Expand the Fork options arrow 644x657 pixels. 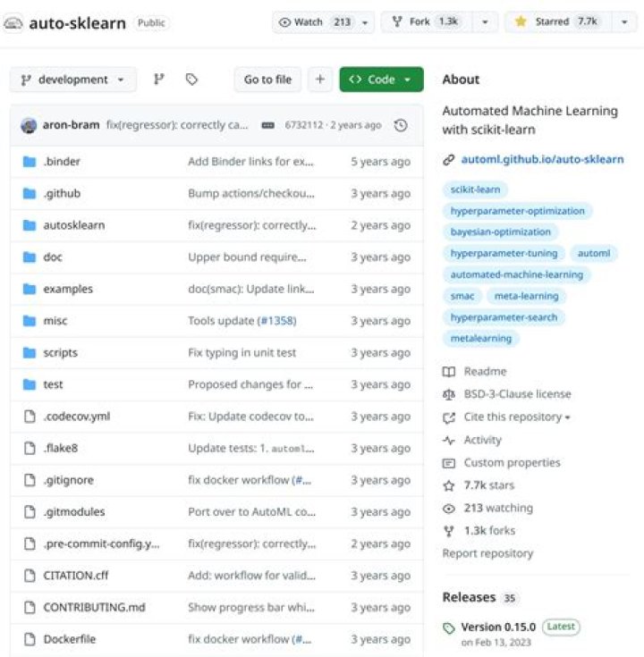point(485,21)
